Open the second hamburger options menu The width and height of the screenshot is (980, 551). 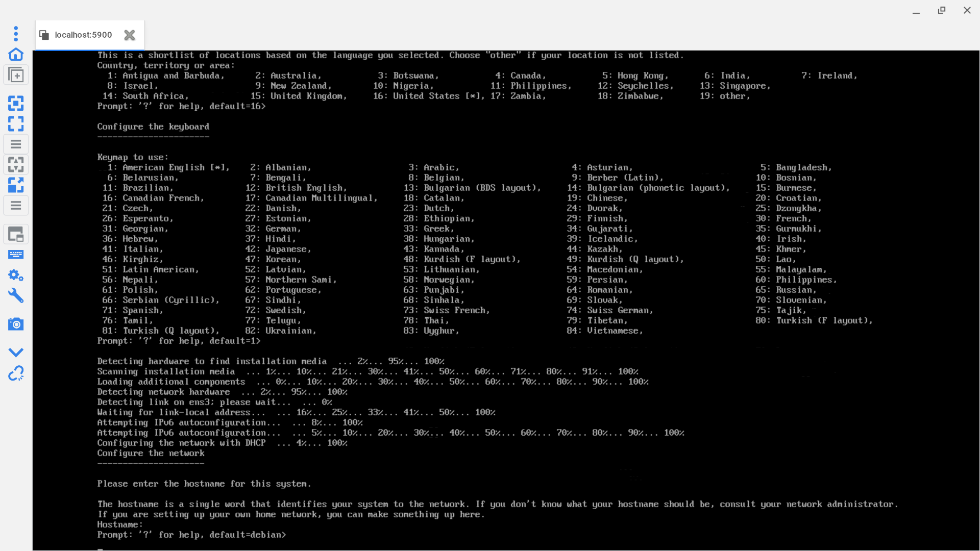[16, 206]
